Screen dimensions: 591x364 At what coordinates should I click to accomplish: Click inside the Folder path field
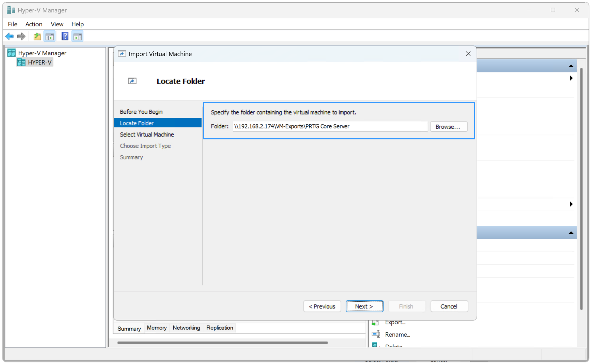(x=329, y=126)
